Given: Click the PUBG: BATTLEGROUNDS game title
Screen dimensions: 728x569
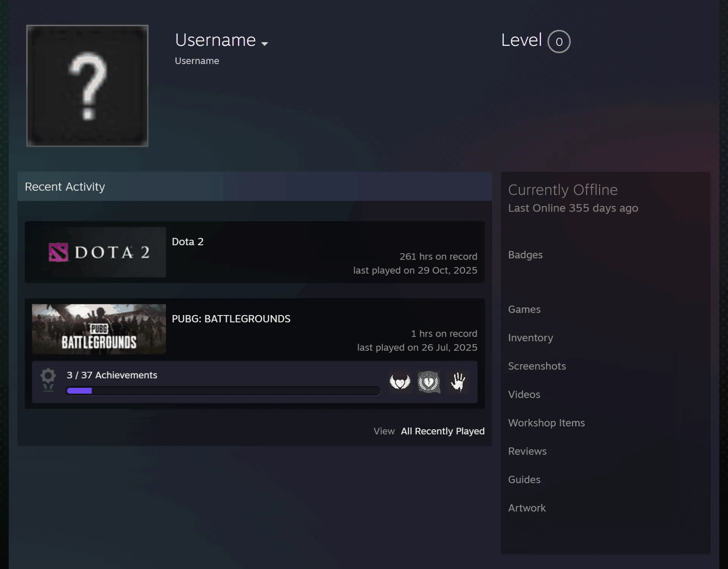Looking at the screenshot, I should (x=231, y=319).
